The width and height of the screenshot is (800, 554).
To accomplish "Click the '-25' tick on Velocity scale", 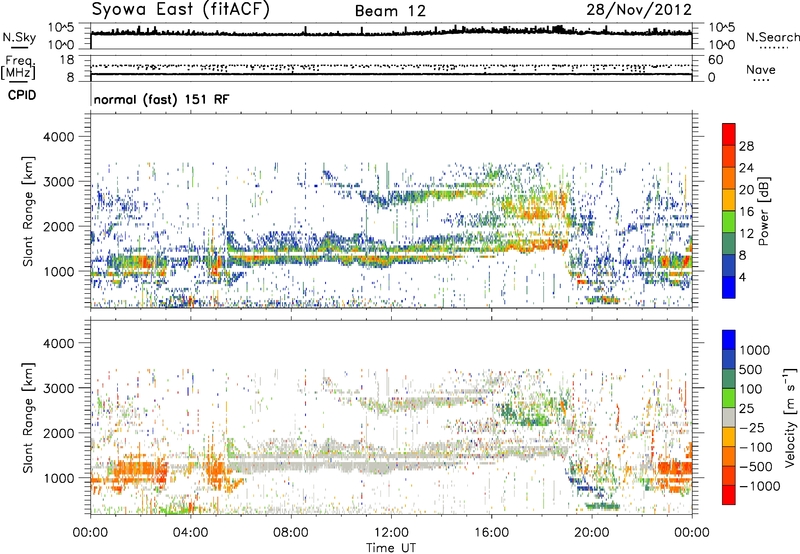I will 752,428.
